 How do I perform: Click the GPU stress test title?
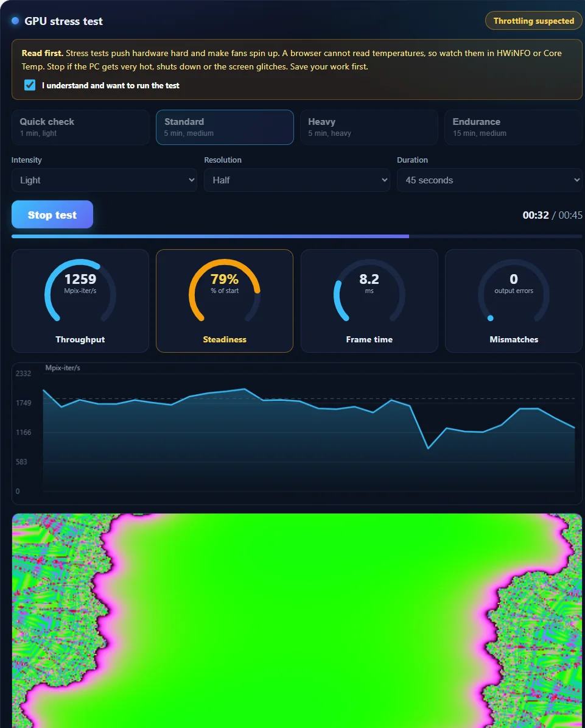pyautogui.click(x=63, y=21)
